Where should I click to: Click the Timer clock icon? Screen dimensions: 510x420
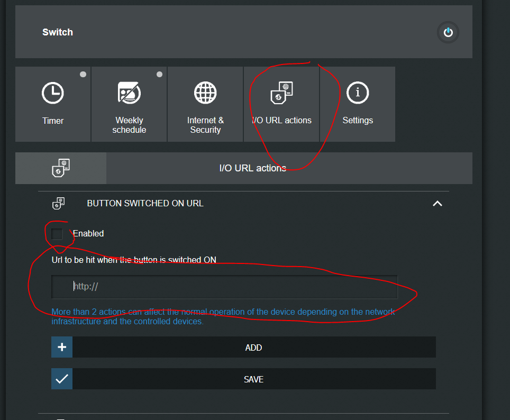click(53, 93)
